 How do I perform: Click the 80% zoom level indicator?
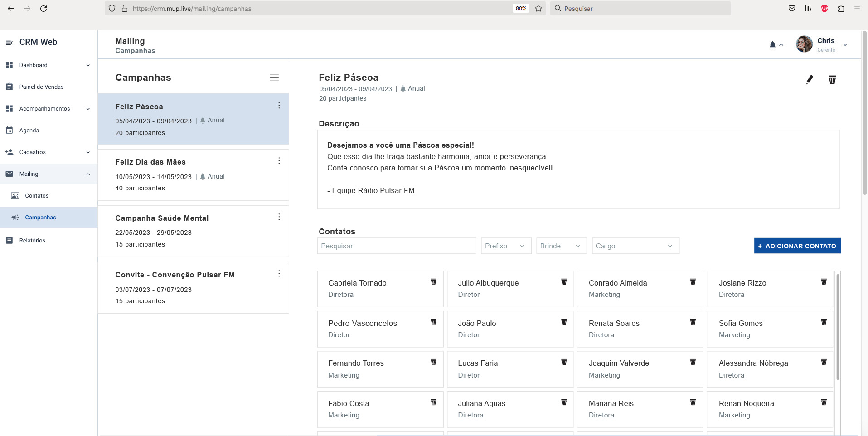[x=521, y=8]
